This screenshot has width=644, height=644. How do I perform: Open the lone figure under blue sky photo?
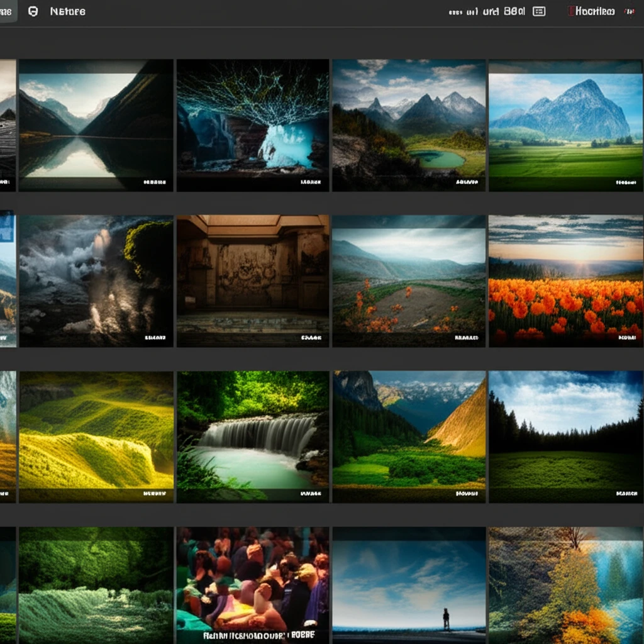coord(409,586)
